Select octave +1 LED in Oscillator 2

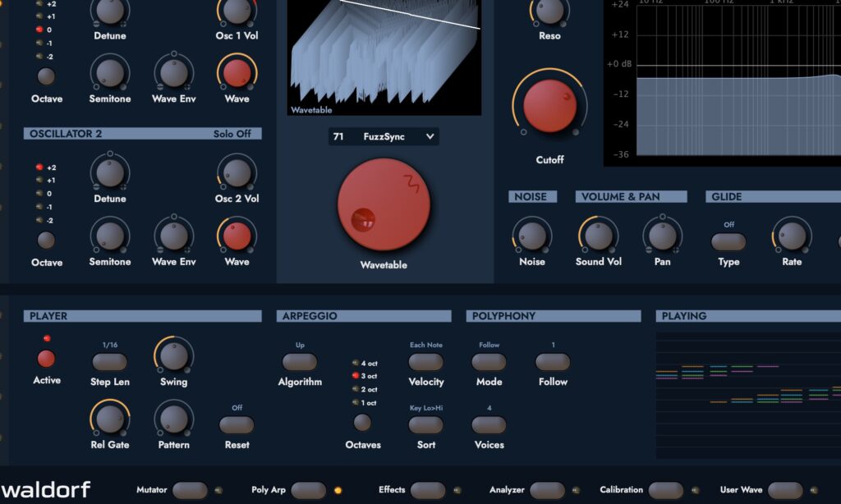point(39,180)
